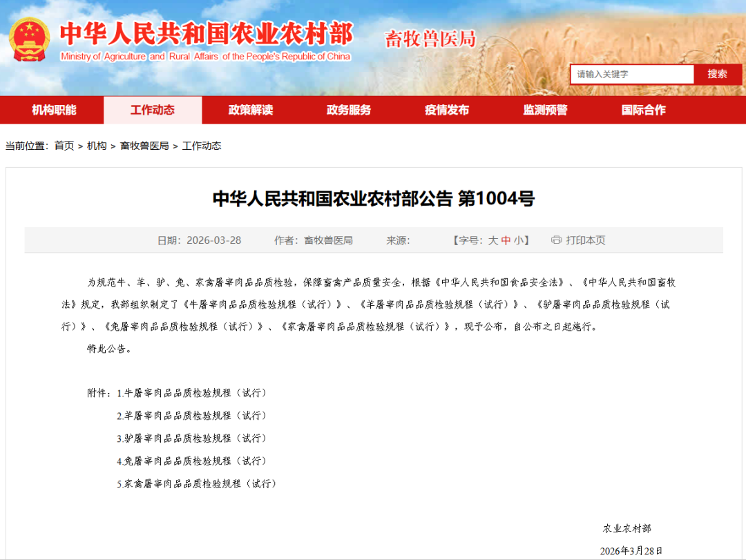Set font size to 小
Screen dimensions: 746x560
[x=518, y=240]
